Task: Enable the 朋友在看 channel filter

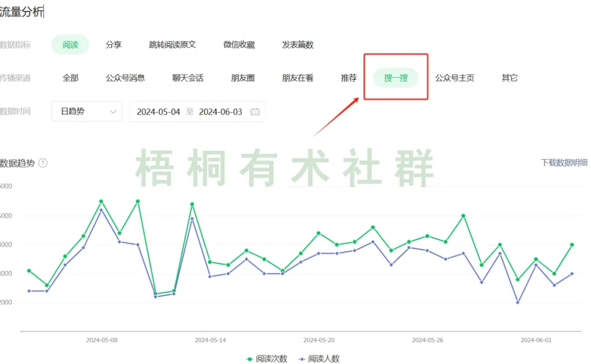Action: (297, 78)
